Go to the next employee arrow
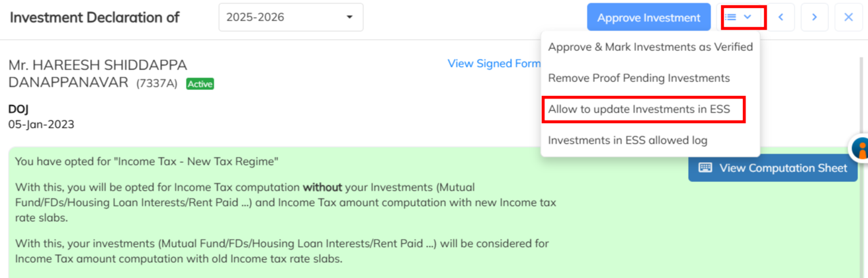This screenshot has height=278, width=868. [814, 17]
